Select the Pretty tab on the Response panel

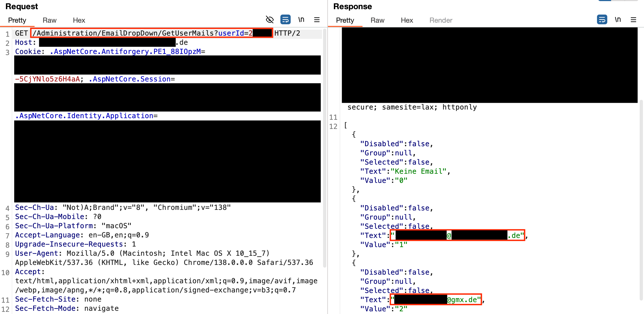pos(345,20)
